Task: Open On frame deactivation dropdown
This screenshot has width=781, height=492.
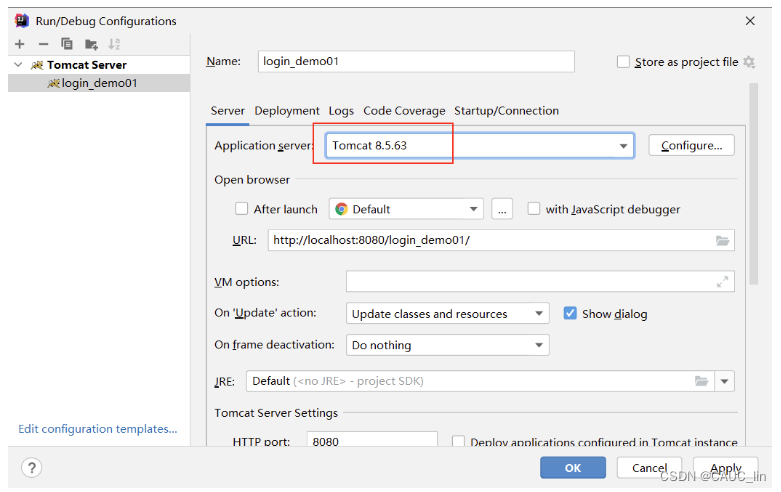Action: 447,345
